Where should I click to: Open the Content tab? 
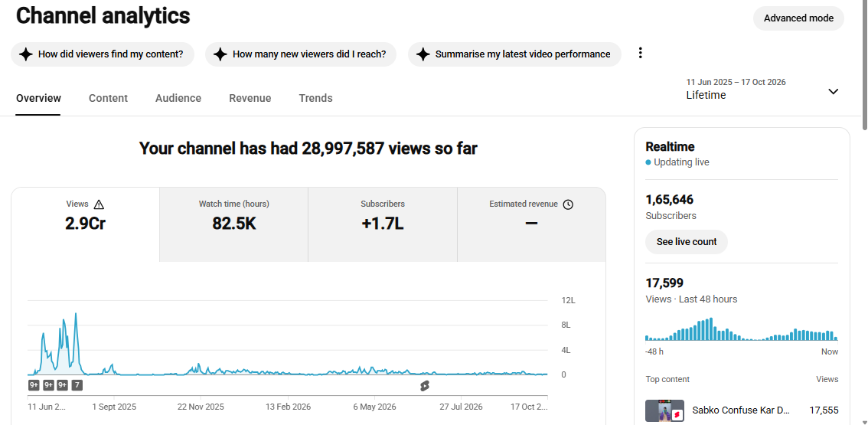tap(108, 98)
